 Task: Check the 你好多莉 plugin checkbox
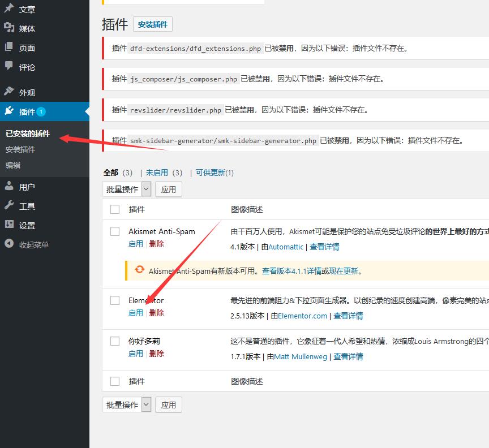(115, 341)
